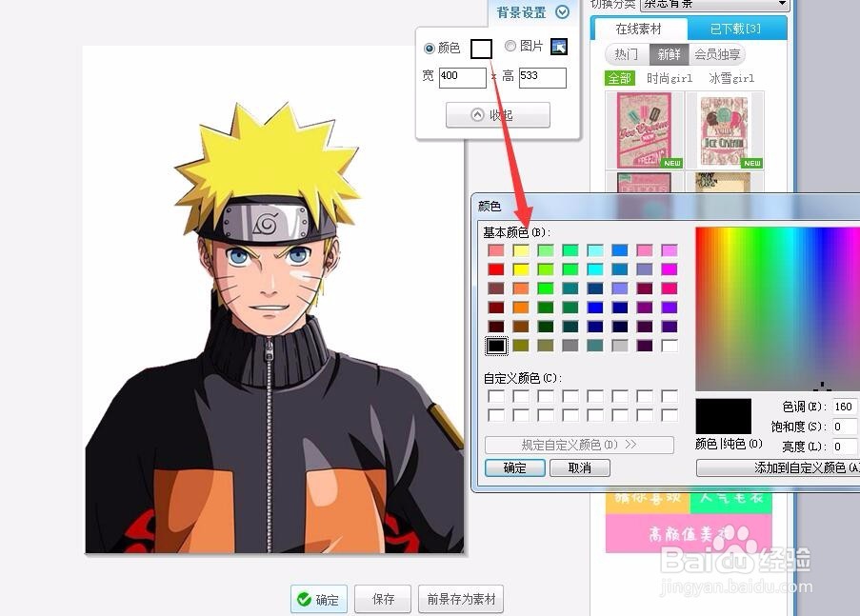Click the 前景存为素材 button
The image size is (860, 616).
pyautogui.click(x=461, y=599)
